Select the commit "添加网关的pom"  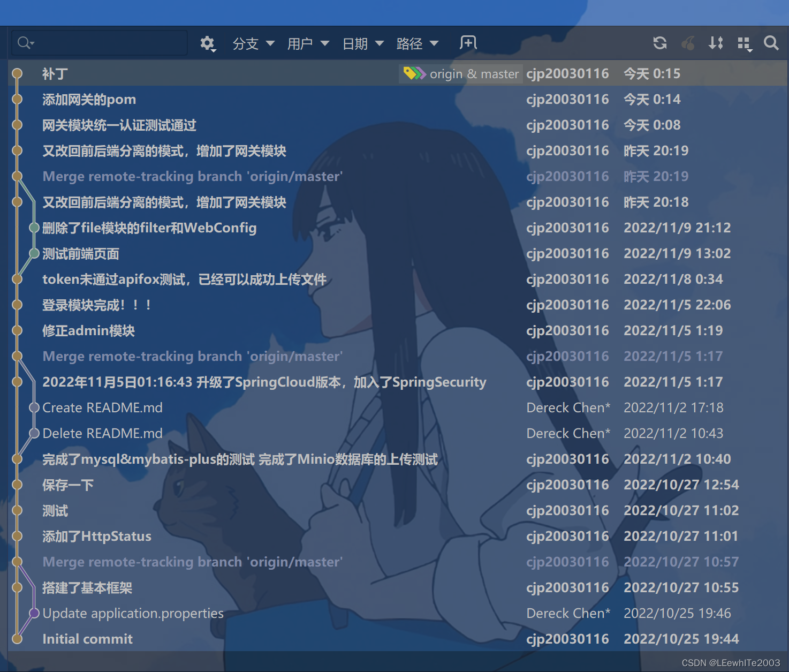tap(398, 100)
